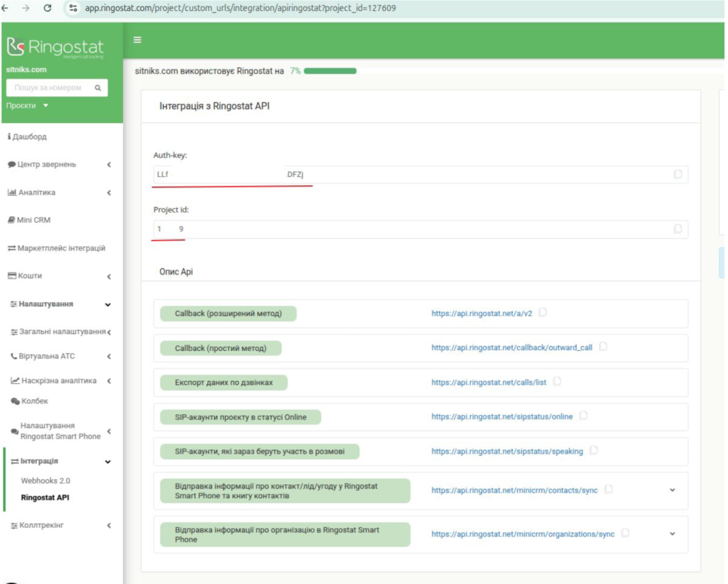Expand Центр звернень menu
This screenshot has height=584, width=728.
click(60, 165)
